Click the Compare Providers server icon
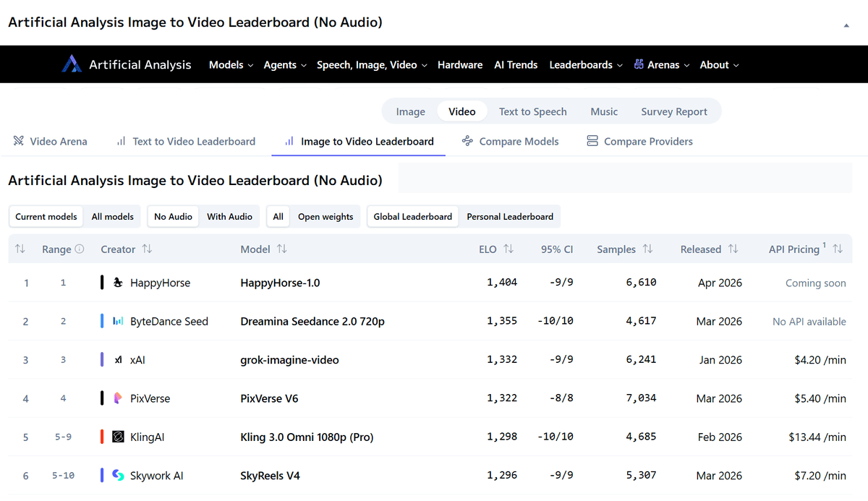The width and height of the screenshot is (868, 501). click(x=592, y=141)
